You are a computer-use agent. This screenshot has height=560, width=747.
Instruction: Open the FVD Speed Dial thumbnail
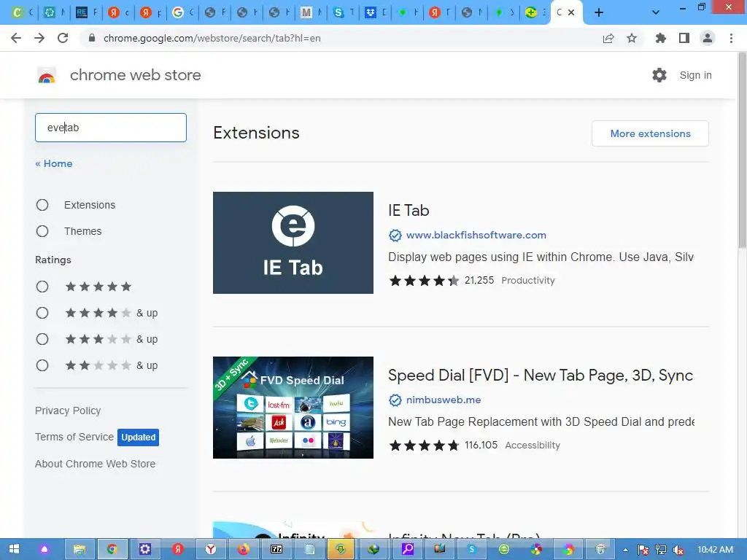tap(293, 408)
